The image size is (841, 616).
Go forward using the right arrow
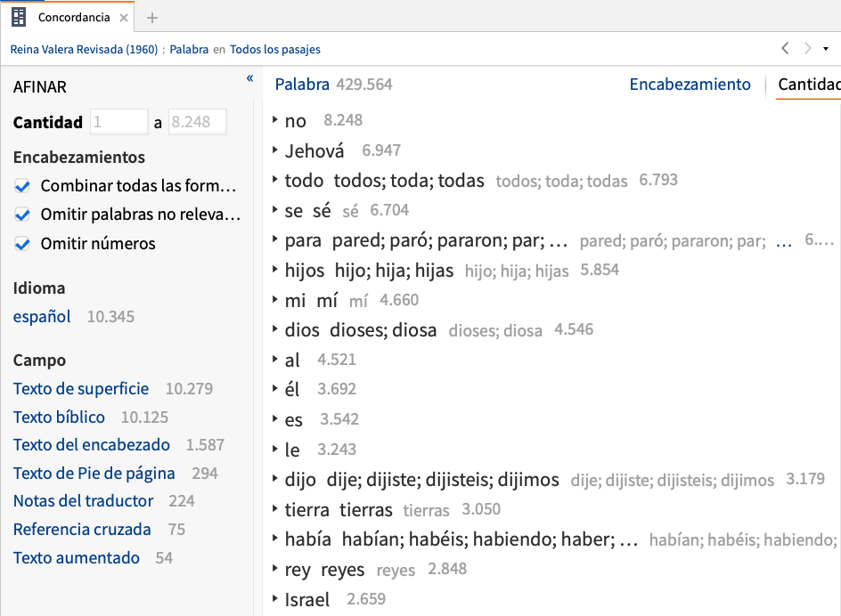(x=807, y=48)
